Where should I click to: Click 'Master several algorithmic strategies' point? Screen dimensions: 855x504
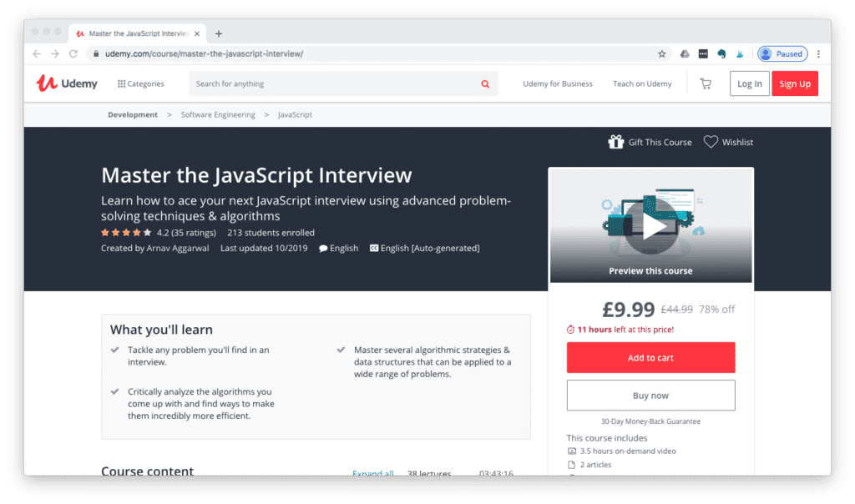433,362
